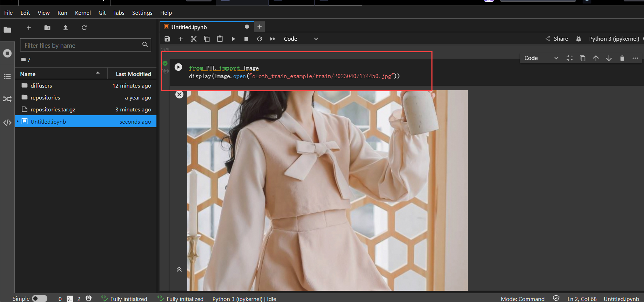This screenshot has height=302, width=644.
Task: Restart the kernel from notebook toolbar
Action: (260, 39)
